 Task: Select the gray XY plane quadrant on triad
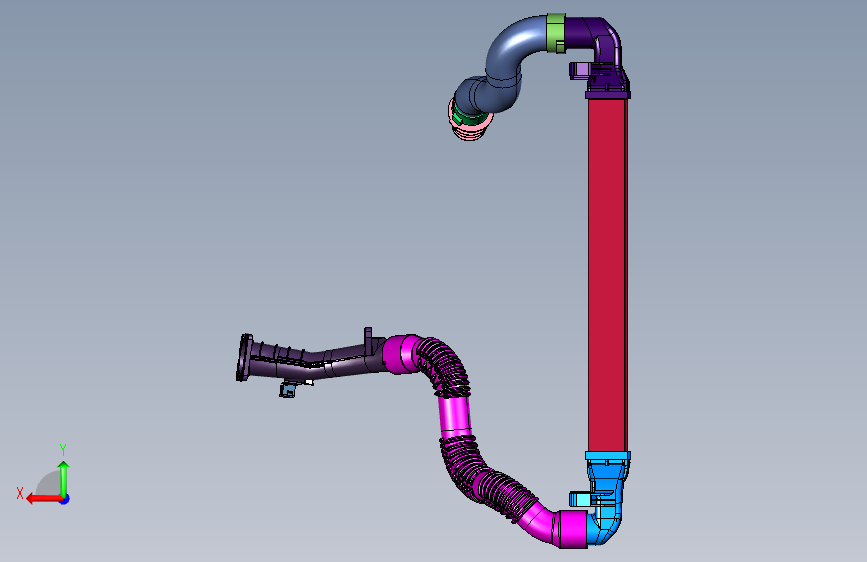49,484
